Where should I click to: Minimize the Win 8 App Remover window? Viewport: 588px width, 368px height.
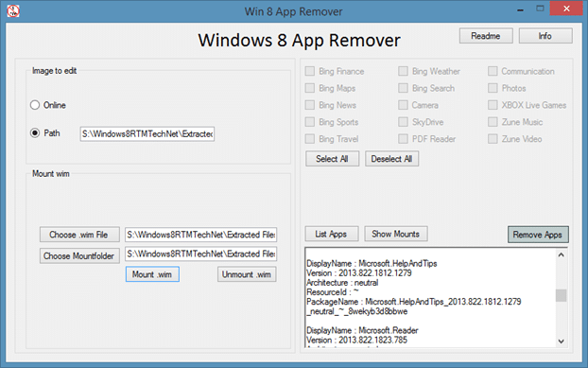520,9
